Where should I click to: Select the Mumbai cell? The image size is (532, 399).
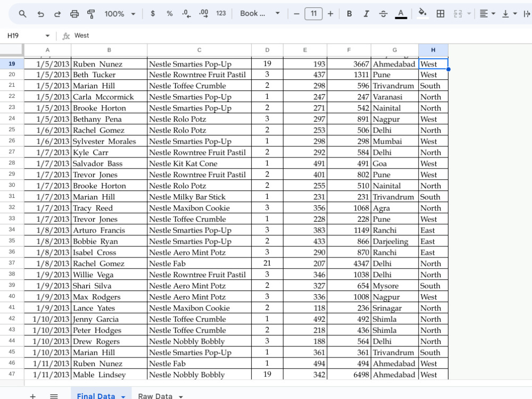pos(395,142)
